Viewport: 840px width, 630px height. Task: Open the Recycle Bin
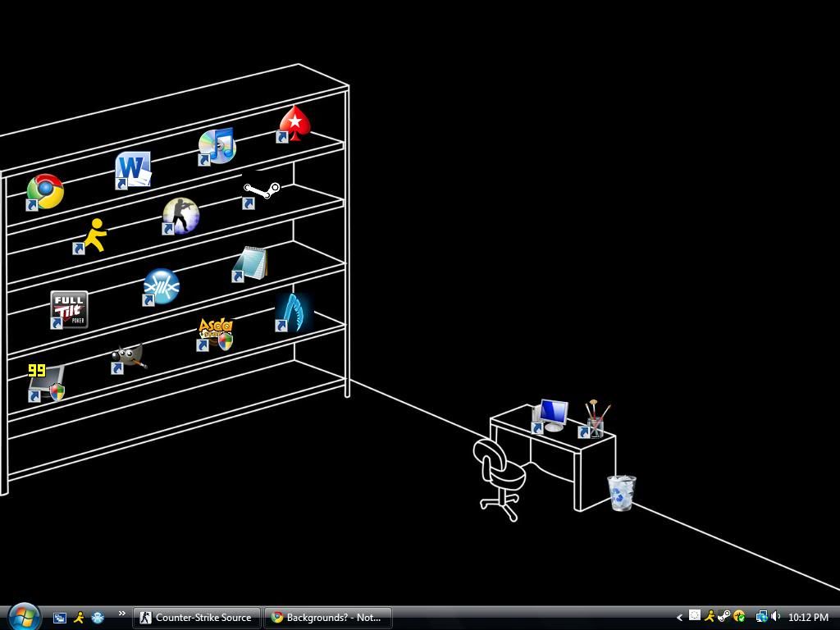coord(622,493)
